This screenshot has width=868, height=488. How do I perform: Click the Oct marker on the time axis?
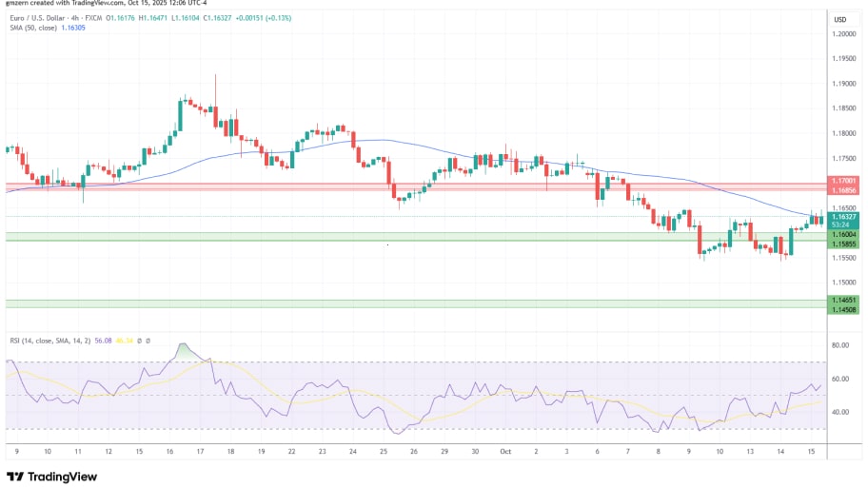tap(505, 453)
